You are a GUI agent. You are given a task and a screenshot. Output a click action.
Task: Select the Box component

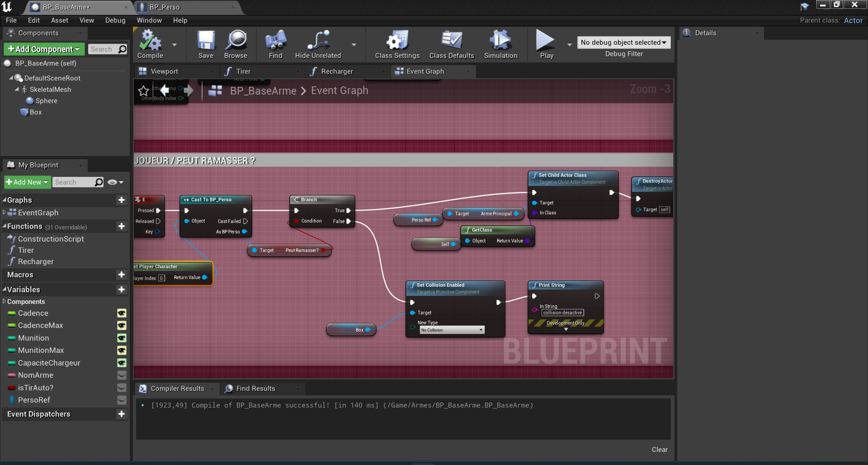(31, 112)
